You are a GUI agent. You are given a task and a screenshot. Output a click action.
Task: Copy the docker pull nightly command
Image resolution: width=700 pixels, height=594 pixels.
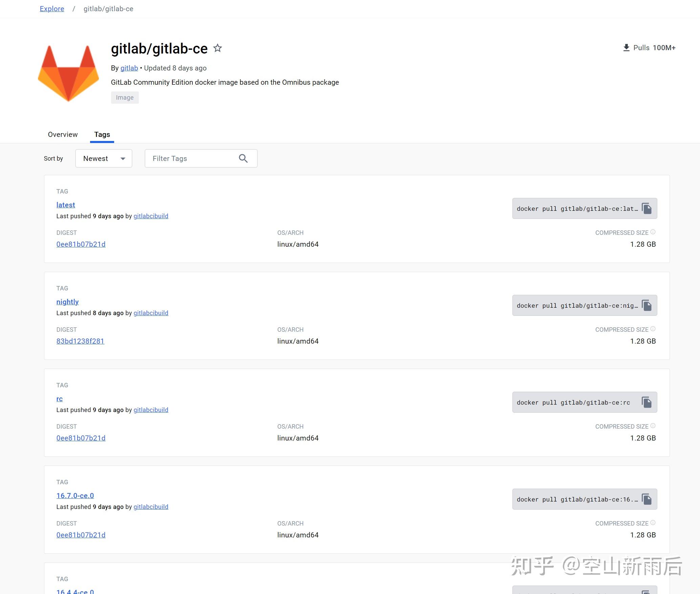(647, 305)
